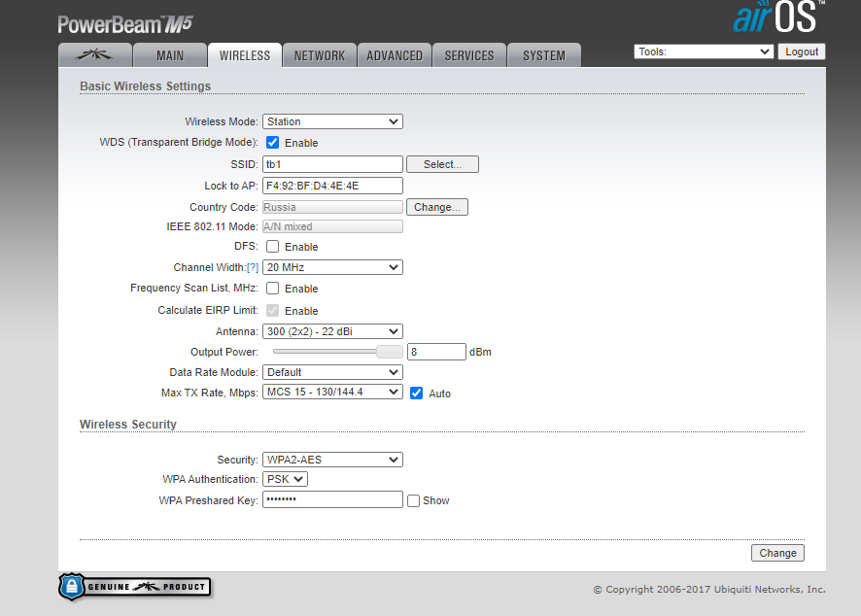Viewport: 861px width, 616px height.
Task: Check the Show preshared key checkbox
Action: [x=413, y=500]
